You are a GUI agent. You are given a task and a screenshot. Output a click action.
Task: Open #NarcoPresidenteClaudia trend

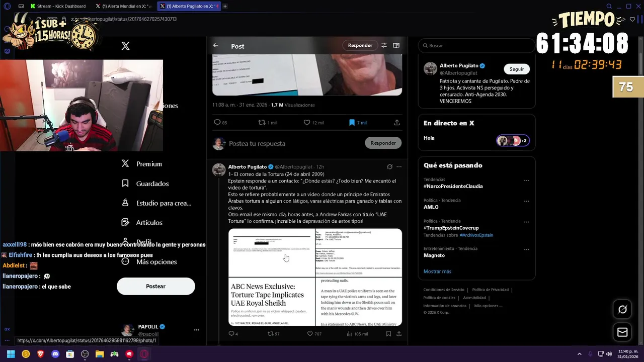[453, 186]
